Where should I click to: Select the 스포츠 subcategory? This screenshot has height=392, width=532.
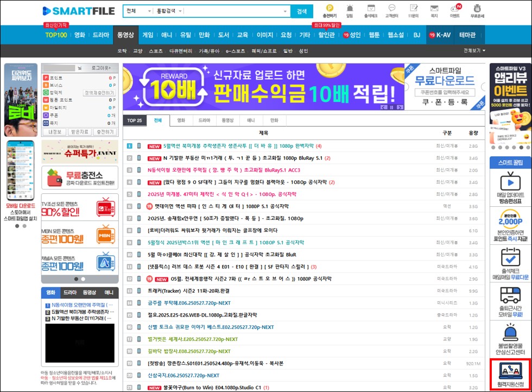(x=156, y=51)
